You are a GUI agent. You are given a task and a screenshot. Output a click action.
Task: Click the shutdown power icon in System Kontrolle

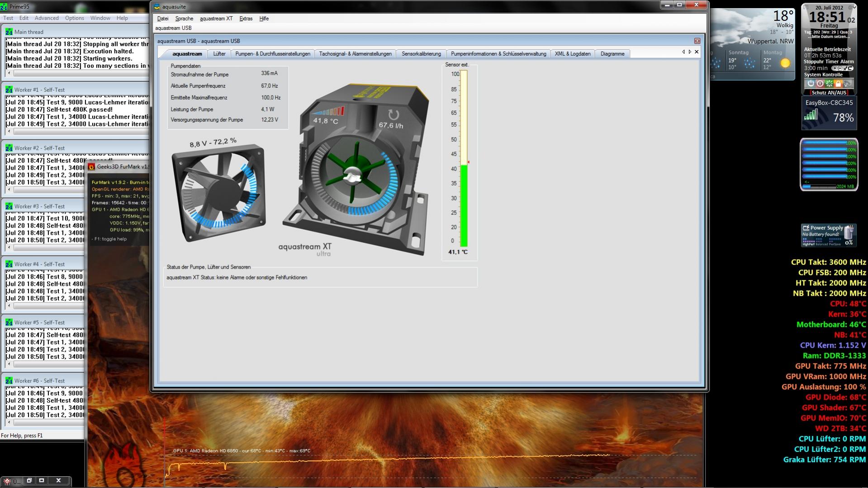tap(811, 84)
